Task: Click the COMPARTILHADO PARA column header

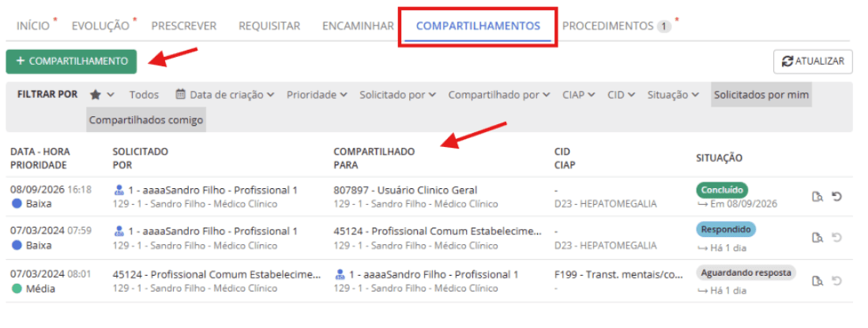Action: (374, 158)
